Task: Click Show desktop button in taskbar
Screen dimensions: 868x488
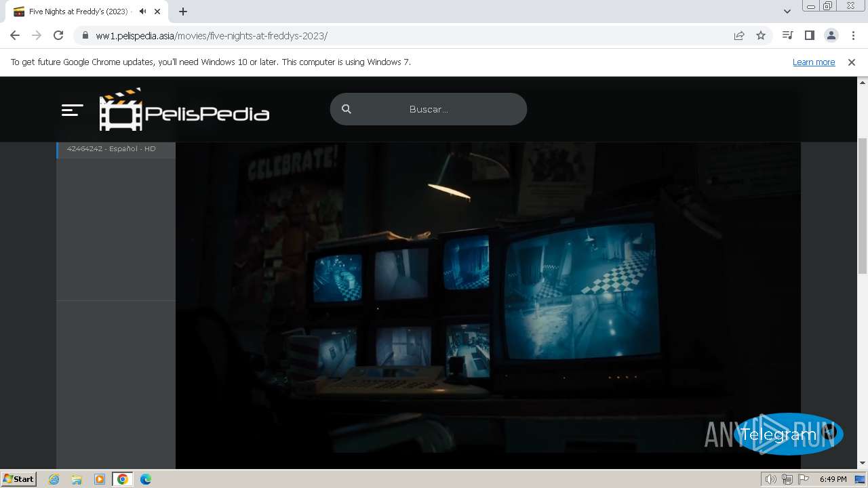Action: pyautogui.click(x=861, y=479)
